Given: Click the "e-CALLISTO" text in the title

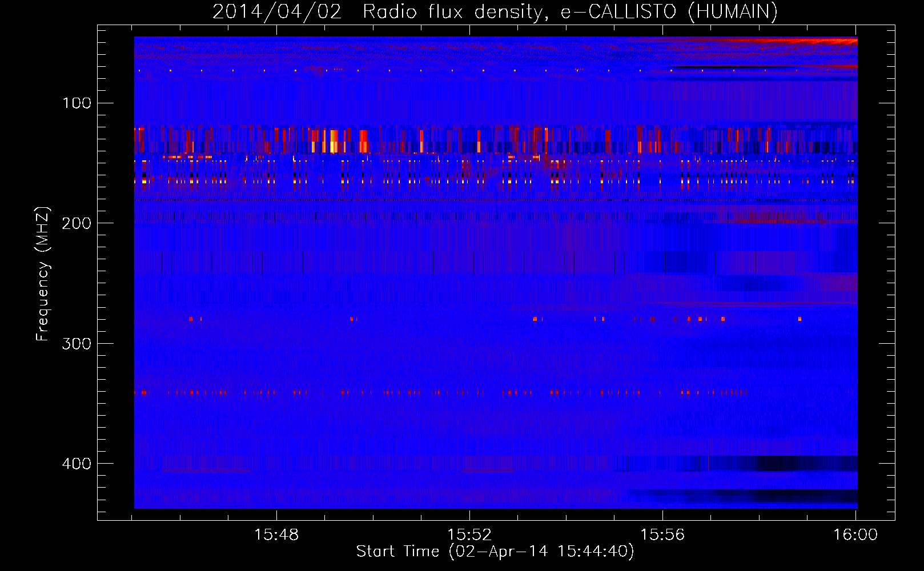Looking at the screenshot, I should [x=618, y=11].
